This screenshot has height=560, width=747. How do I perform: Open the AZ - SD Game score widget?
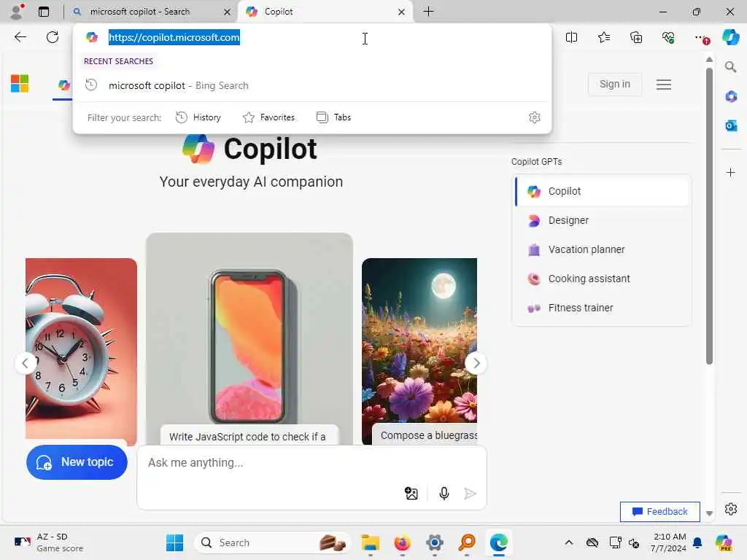49,542
